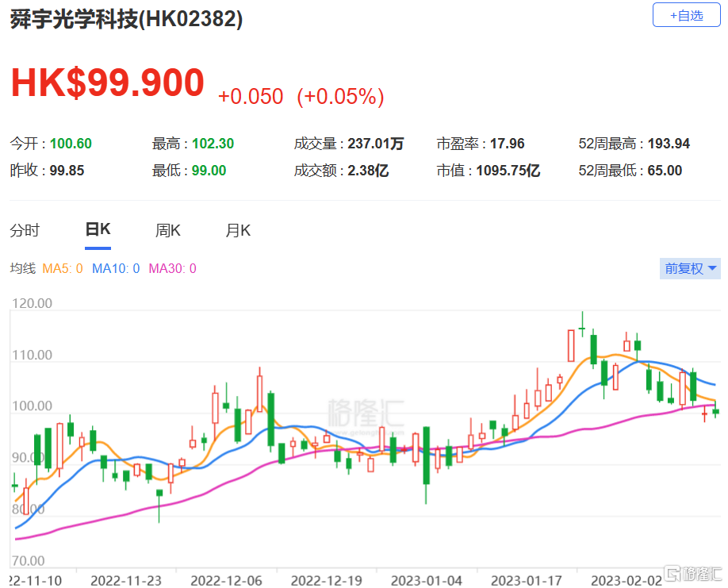Click the current price HK$99.900

coord(108,83)
